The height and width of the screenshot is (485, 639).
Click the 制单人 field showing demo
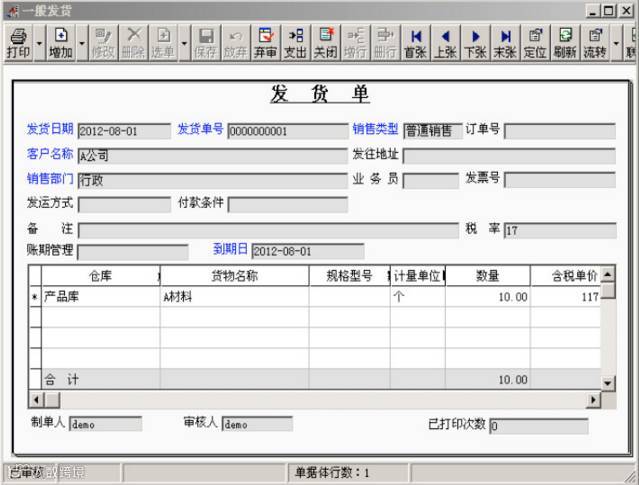[106, 424]
